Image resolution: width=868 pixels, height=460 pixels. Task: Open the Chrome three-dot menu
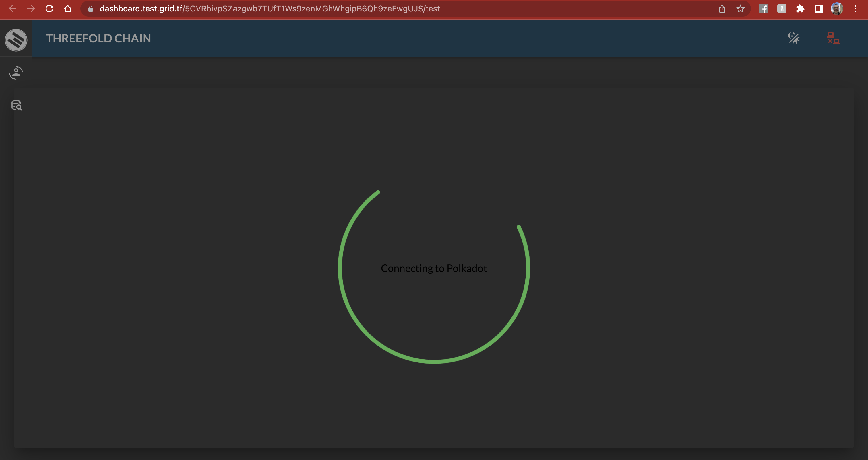click(855, 9)
